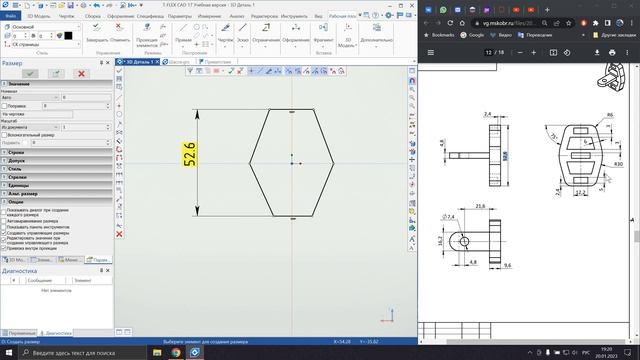Bookmark this page with the star icon

click(x=569, y=23)
